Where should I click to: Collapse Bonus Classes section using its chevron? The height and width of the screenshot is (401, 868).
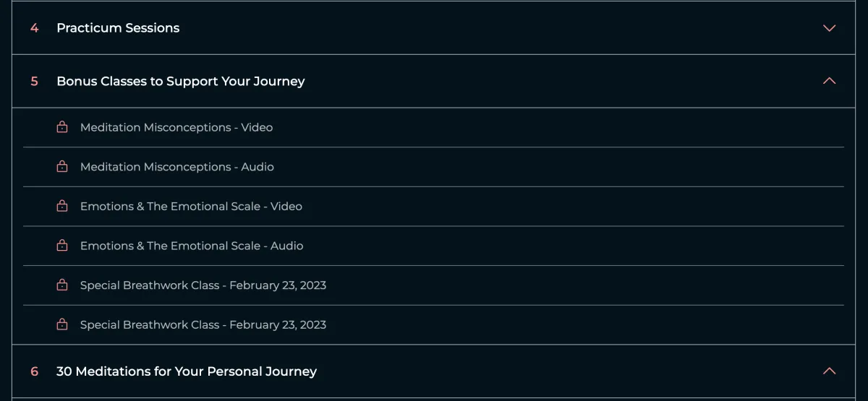pos(829,81)
